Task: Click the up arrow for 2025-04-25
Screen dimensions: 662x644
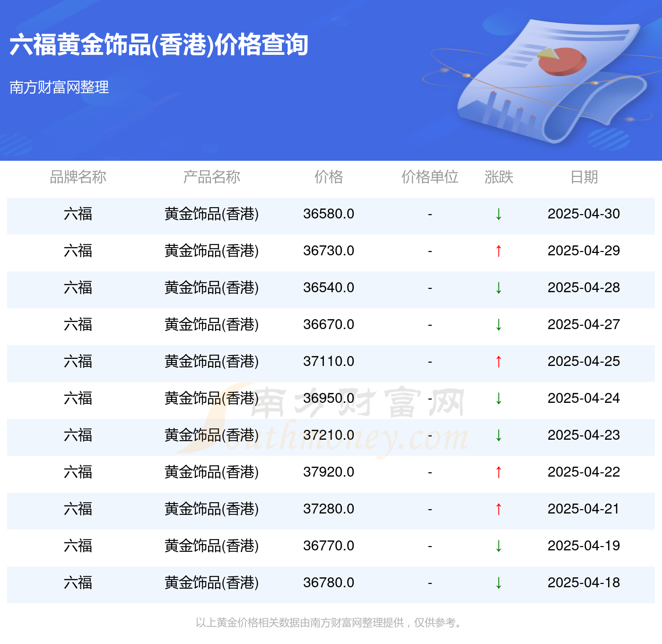Action: point(498,362)
